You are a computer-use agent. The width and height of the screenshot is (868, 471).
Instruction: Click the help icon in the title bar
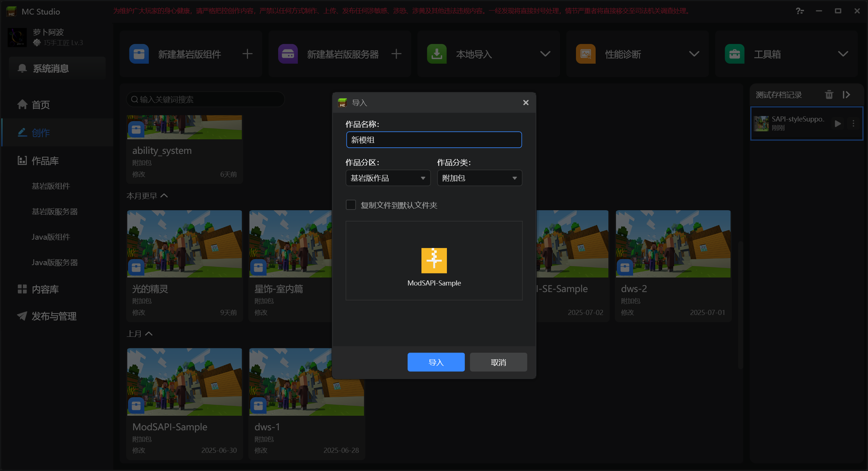coord(800,11)
